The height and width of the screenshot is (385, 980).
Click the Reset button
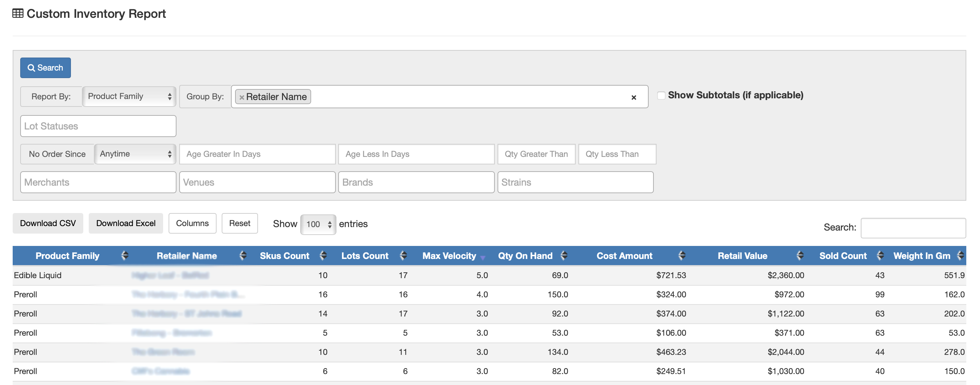(239, 223)
